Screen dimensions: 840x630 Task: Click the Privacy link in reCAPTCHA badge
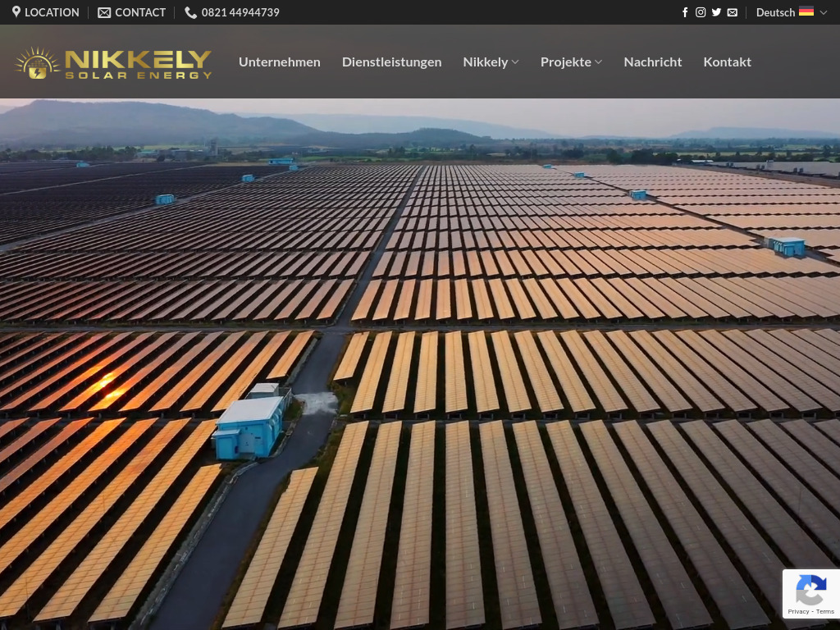point(798,612)
